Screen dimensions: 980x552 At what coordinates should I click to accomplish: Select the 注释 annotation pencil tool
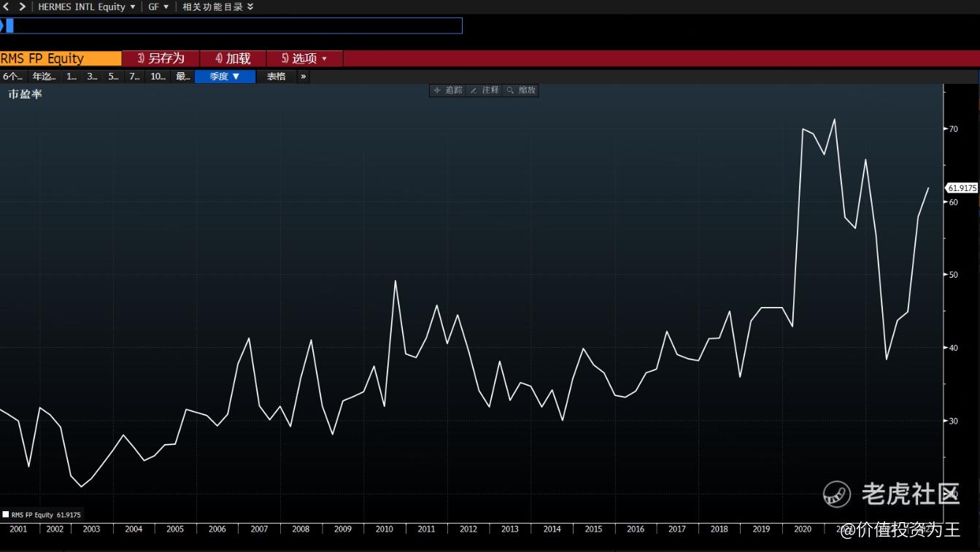coord(485,90)
